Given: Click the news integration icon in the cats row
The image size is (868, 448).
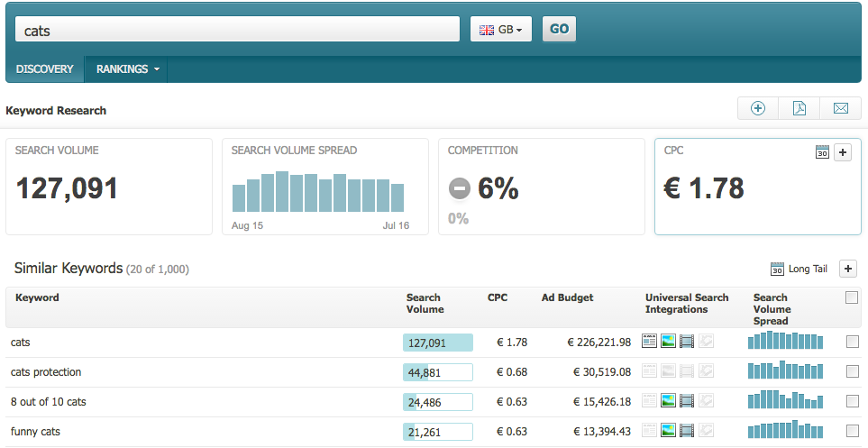Looking at the screenshot, I should click(649, 342).
